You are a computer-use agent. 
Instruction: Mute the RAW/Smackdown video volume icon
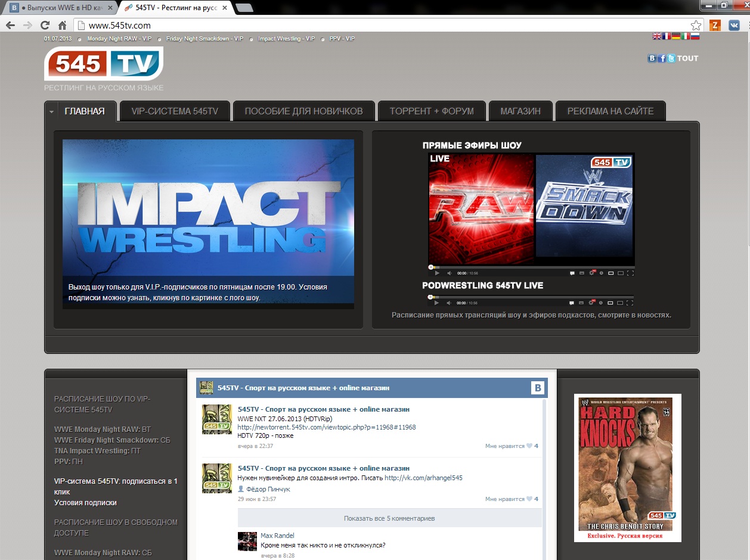click(x=448, y=273)
